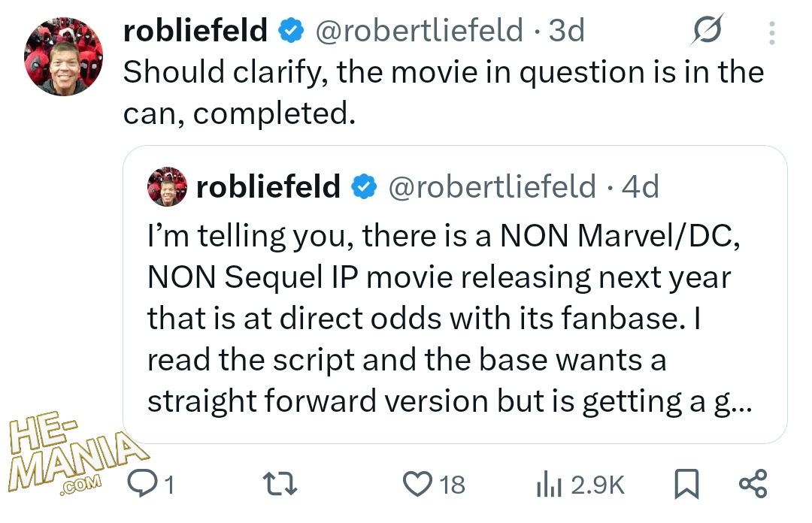Viewport: 812px width, 523px height.
Task: Open view analytics bar chart icon
Action: coord(549,485)
